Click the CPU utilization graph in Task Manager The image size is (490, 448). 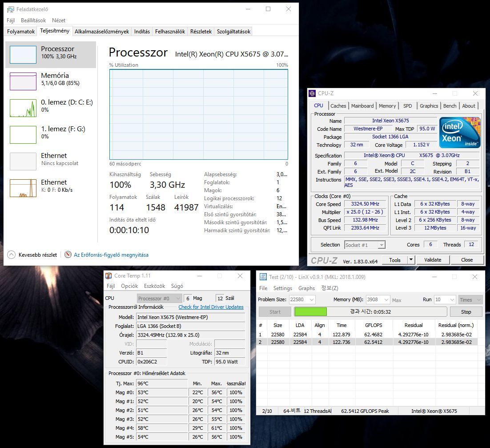(x=198, y=114)
